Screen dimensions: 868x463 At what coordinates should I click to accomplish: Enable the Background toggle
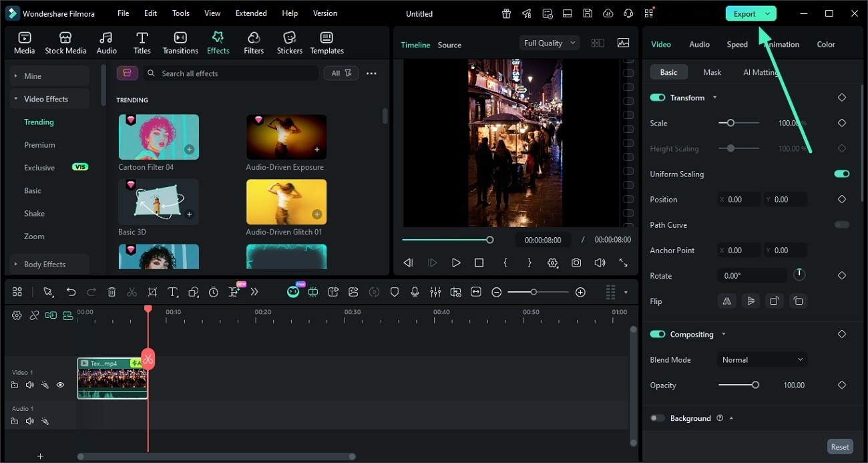[658, 418]
